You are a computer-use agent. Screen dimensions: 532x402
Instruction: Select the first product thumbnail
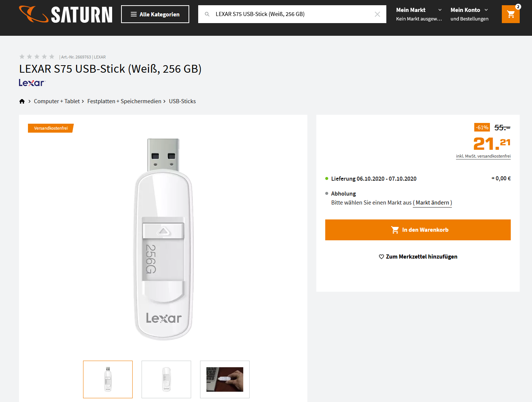pyautogui.click(x=108, y=379)
